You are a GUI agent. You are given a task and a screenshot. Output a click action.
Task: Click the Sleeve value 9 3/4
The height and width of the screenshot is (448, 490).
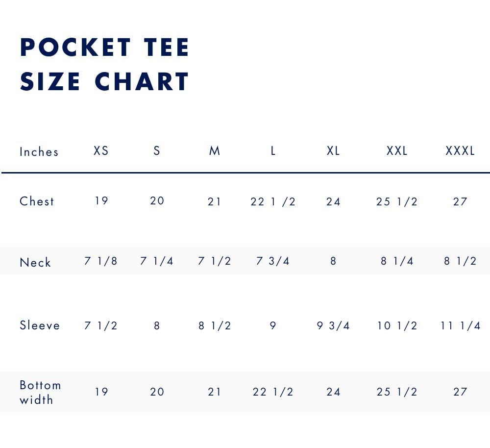click(x=333, y=326)
